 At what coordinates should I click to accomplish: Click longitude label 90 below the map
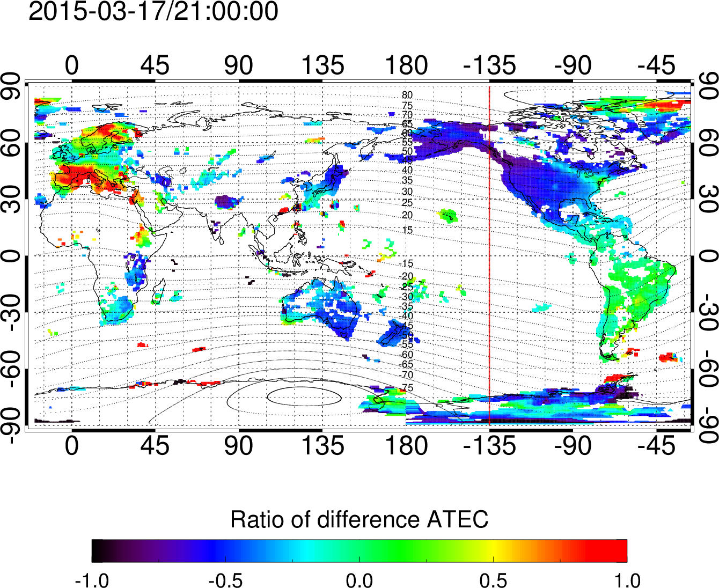click(239, 446)
